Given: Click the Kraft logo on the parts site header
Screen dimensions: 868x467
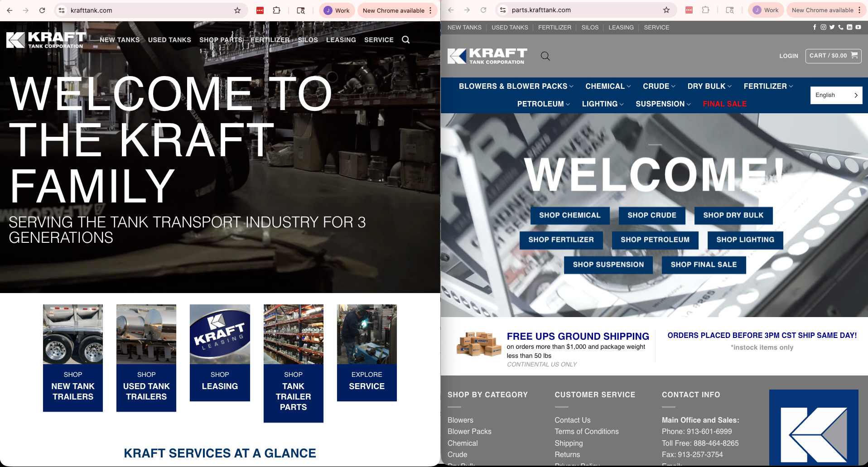Looking at the screenshot, I should tap(487, 56).
